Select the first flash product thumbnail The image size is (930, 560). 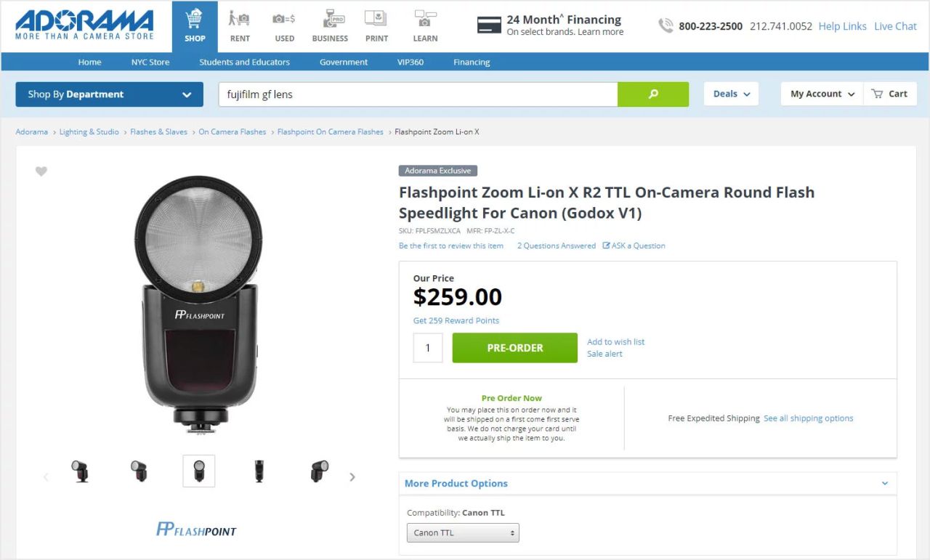[80, 471]
